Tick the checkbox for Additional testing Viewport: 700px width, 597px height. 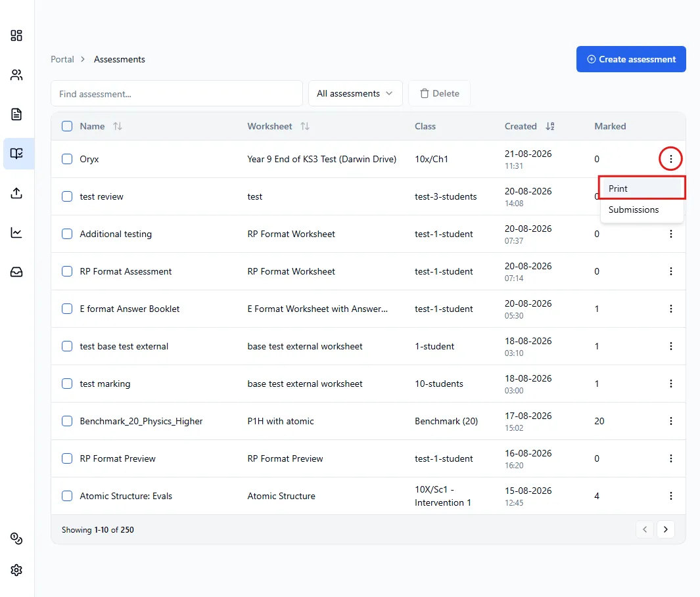67,234
